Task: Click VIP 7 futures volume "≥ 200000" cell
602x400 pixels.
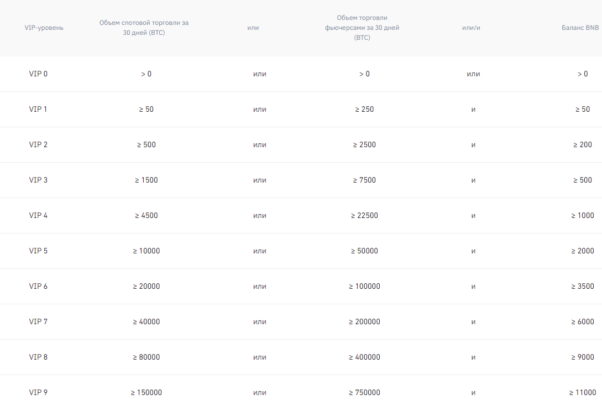Action: [x=364, y=321]
